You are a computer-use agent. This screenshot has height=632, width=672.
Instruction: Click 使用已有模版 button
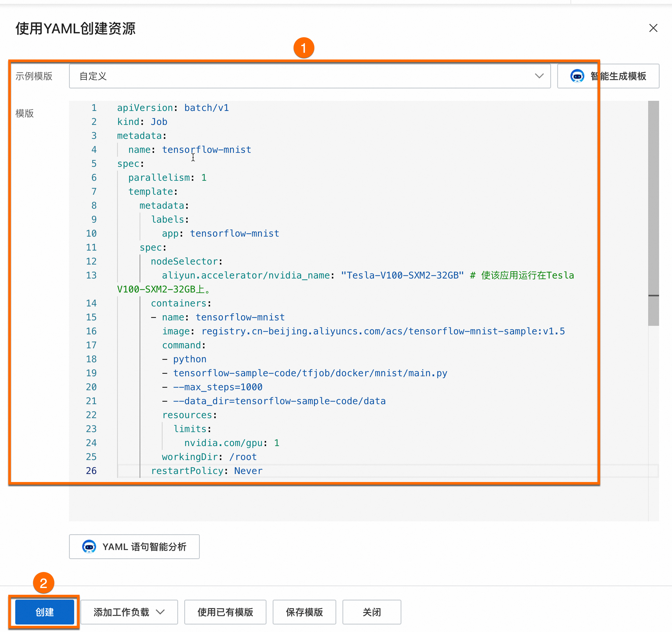225,612
